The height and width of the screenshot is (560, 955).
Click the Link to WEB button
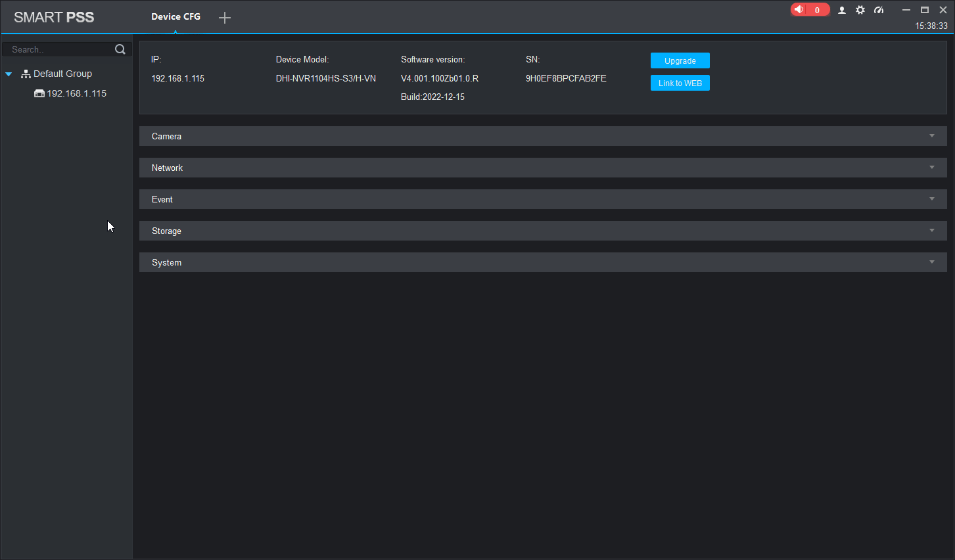click(680, 83)
